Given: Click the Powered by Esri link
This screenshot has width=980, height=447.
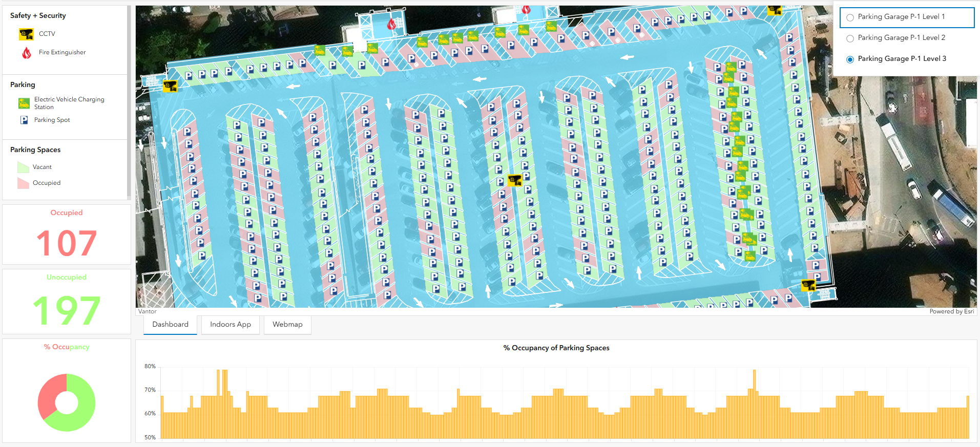Looking at the screenshot, I should click(x=951, y=311).
